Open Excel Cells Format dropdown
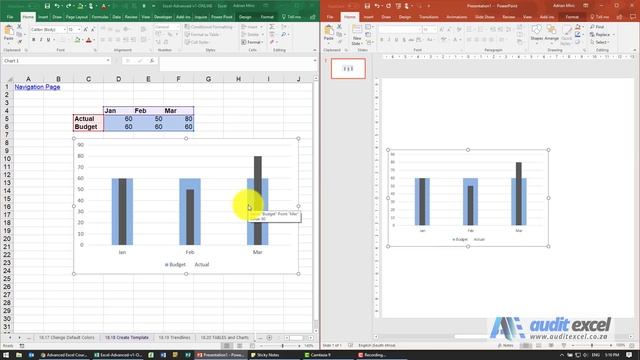This screenshot has width=640, height=360. [252, 42]
